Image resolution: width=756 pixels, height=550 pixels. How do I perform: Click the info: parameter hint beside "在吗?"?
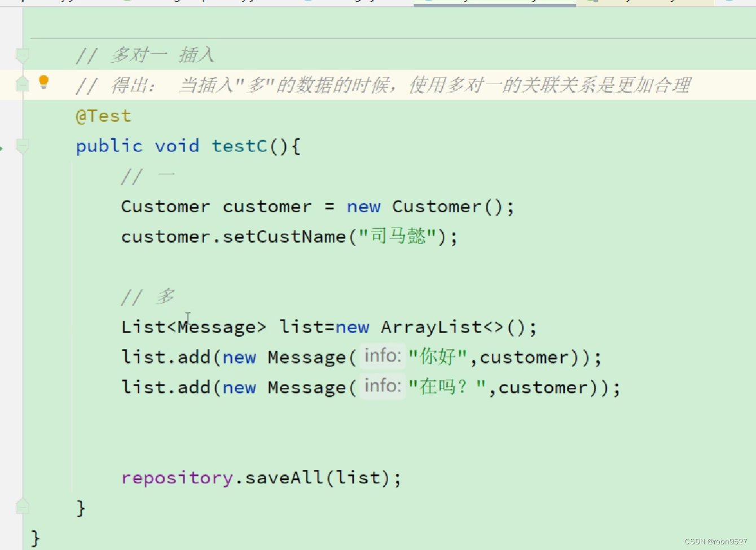tap(383, 386)
